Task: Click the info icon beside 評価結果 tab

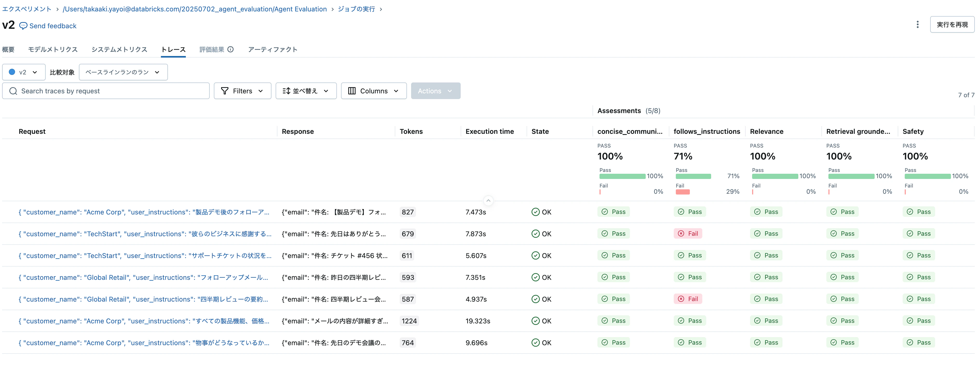Action: point(230,49)
